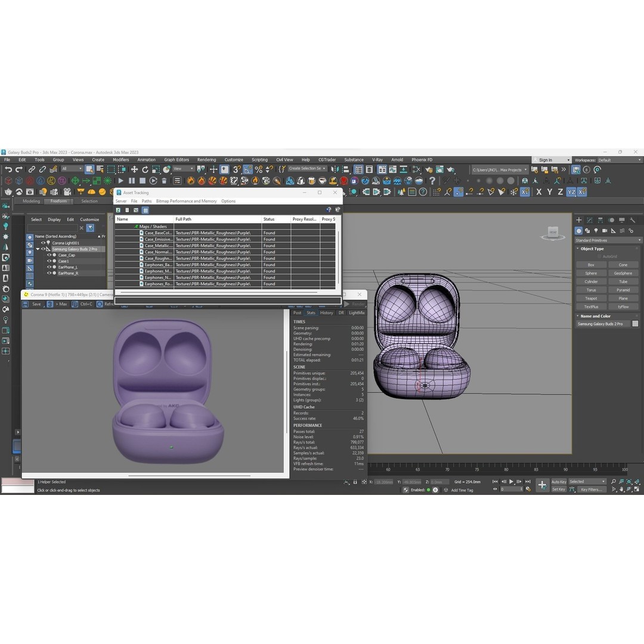Image resolution: width=644 pixels, height=644 pixels.
Task: Switch to the Stats tab in Corona VFB
Action: coord(311,313)
